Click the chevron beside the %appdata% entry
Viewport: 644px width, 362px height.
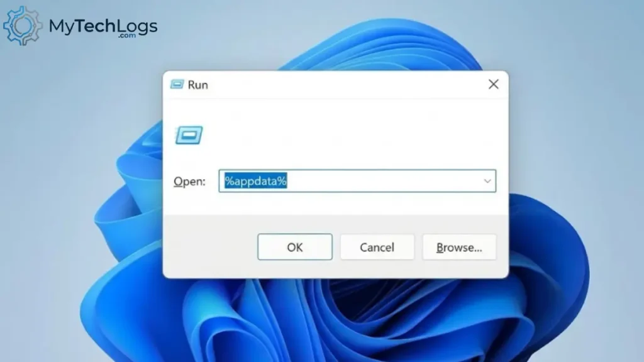pos(487,181)
